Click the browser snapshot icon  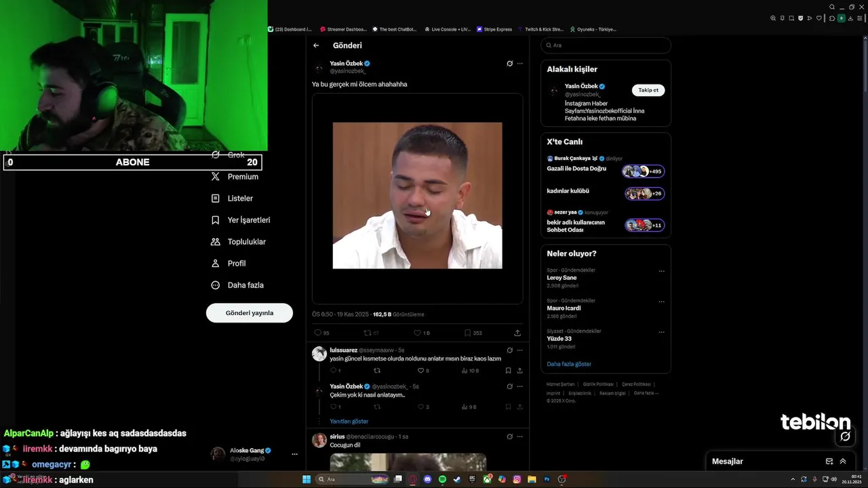tap(791, 18)
